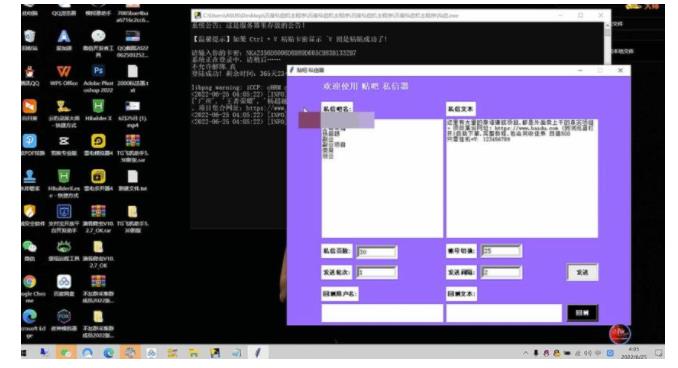Screen dimensions: 678x368
Task: Click the taskbar clock and date
Action: (x=634, y=353)
